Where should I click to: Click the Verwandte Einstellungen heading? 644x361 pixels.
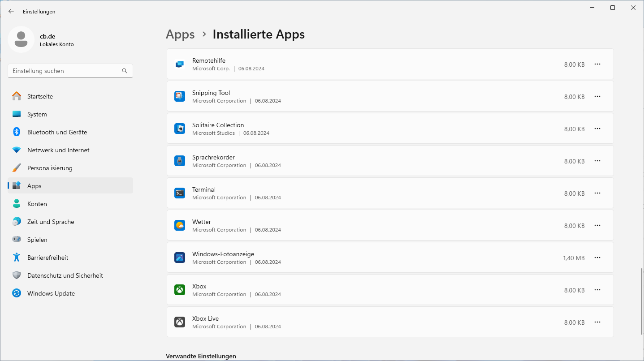(201, 356)
